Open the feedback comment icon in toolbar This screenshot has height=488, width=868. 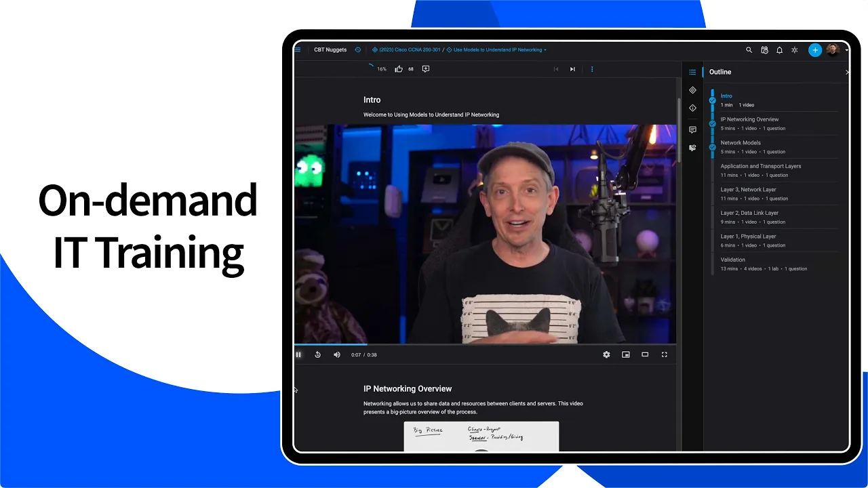coord(426,68)
